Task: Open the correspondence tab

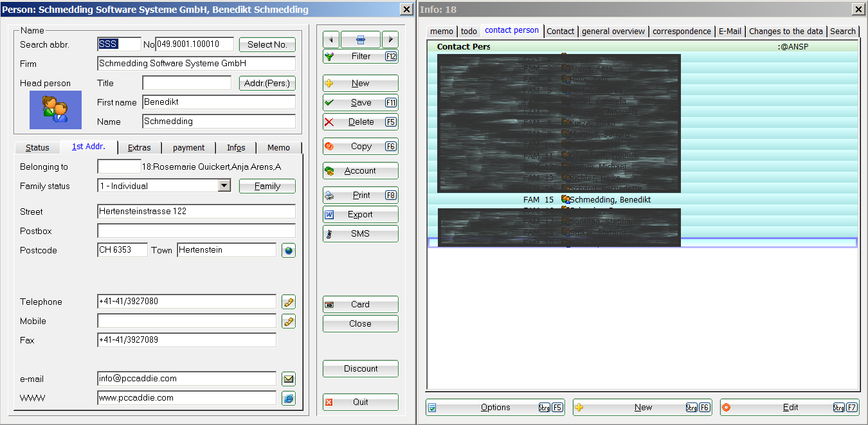Action: (682, 31)
